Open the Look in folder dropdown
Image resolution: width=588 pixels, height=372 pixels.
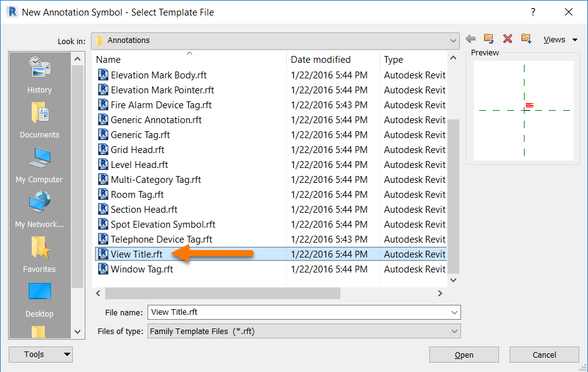pyautogui.click(x=452, y=40)
